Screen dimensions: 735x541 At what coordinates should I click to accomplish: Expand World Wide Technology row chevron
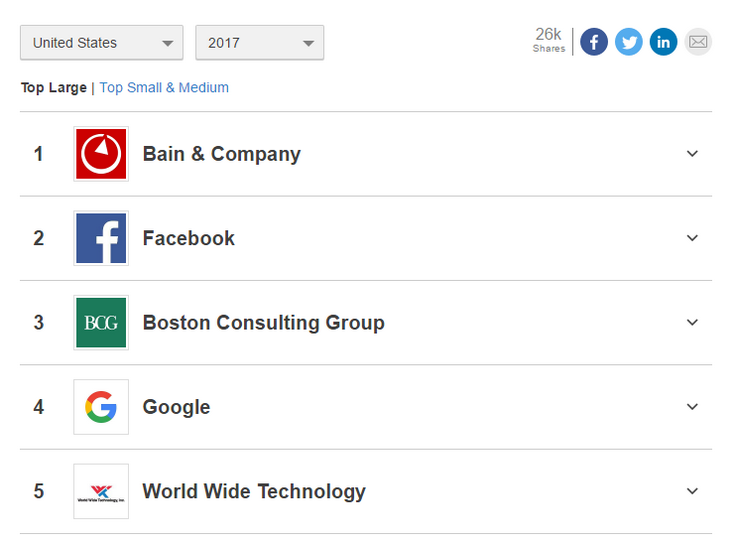[692, 491]
